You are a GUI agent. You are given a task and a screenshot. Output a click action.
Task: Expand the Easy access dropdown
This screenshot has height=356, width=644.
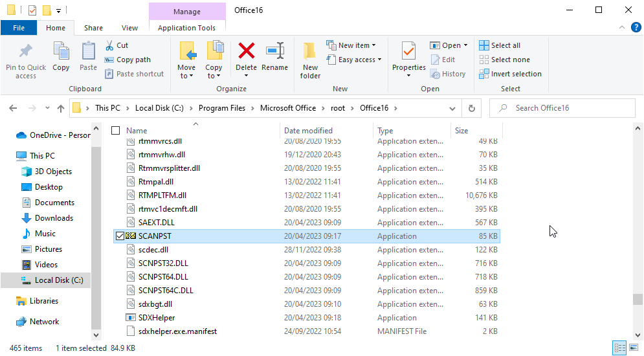click(x=379, y=60)
